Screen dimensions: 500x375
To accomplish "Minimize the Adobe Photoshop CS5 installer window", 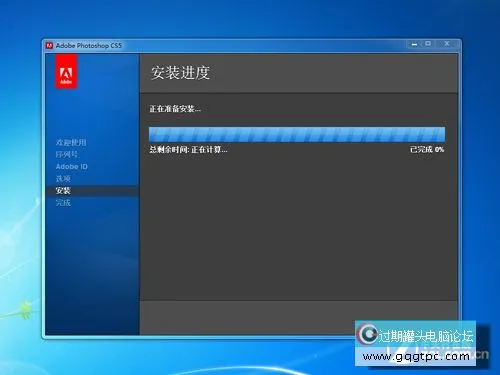I will [414, 44].
